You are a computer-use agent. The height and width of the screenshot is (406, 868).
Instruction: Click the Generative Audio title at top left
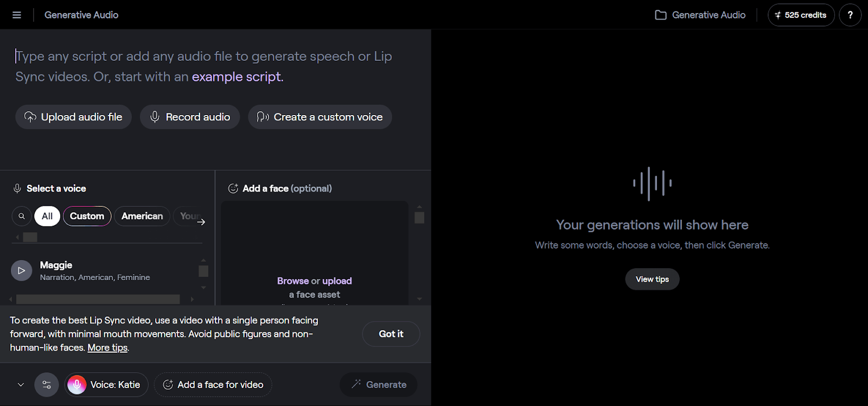click(x=81, y=15)
